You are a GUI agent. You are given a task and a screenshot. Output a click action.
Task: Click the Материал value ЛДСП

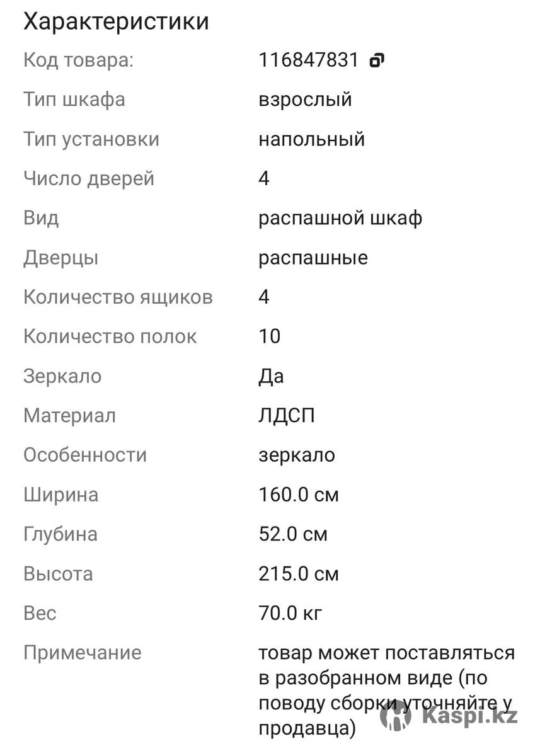(x=287, y=416)
